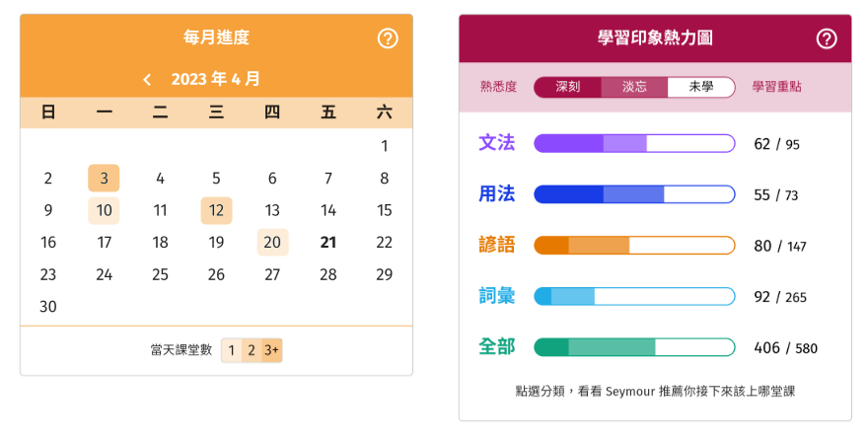
Task: Open help icon in 學習印象熱力圖 header
Action: [x=827, y=38]
